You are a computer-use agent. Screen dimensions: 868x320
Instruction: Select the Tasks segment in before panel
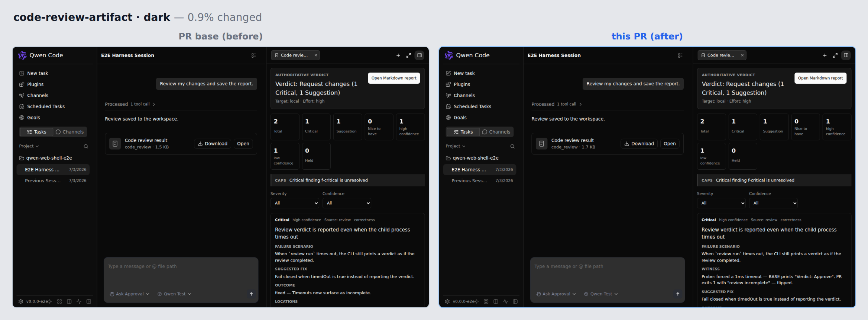[36, 132]
